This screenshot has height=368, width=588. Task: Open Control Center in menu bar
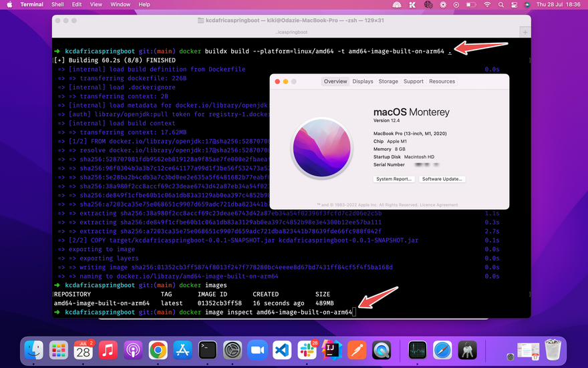pos(514,5)
